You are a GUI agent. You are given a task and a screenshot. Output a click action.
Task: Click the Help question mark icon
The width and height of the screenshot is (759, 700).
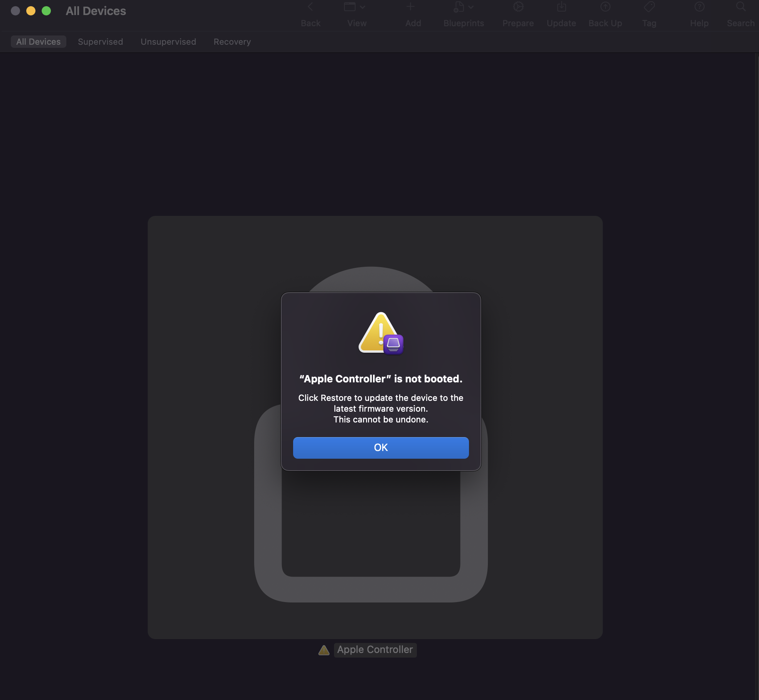(x=700, y=7)
